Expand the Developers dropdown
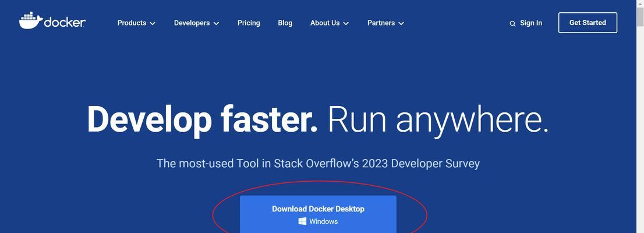Image resolution: width=644 pixels, height=233 pixels. (196, 23)
